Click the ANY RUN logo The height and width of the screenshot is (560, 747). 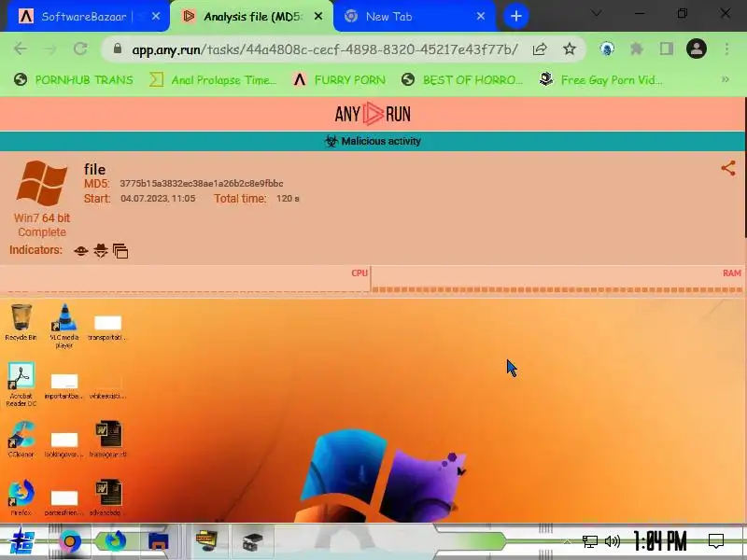(373, 114)
